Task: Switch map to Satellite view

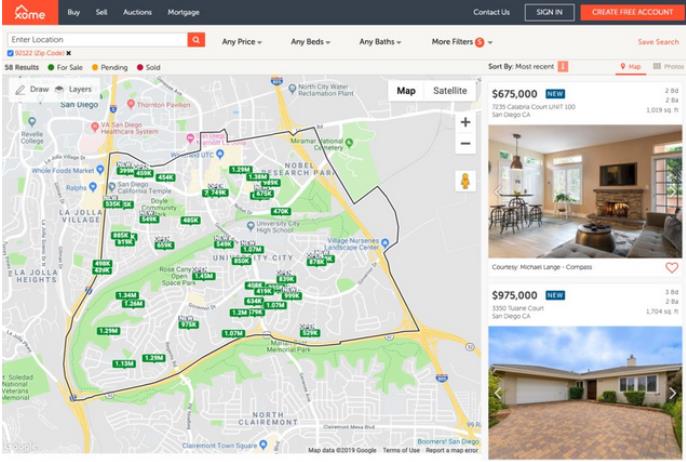Action: 450,91
